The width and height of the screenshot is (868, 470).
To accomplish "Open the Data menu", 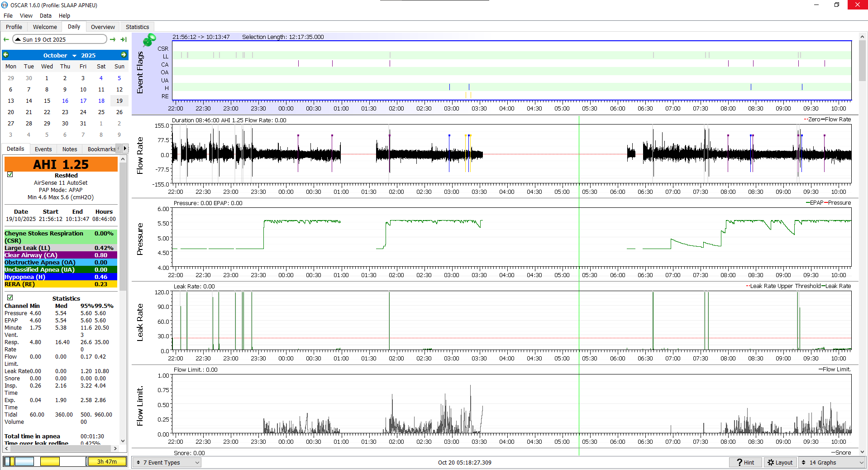I will (46, 15).
